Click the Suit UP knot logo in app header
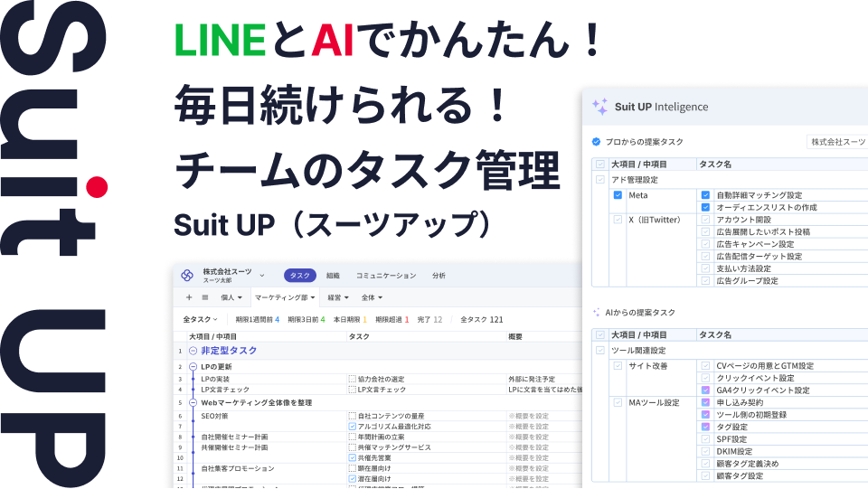 coord(187,275)
